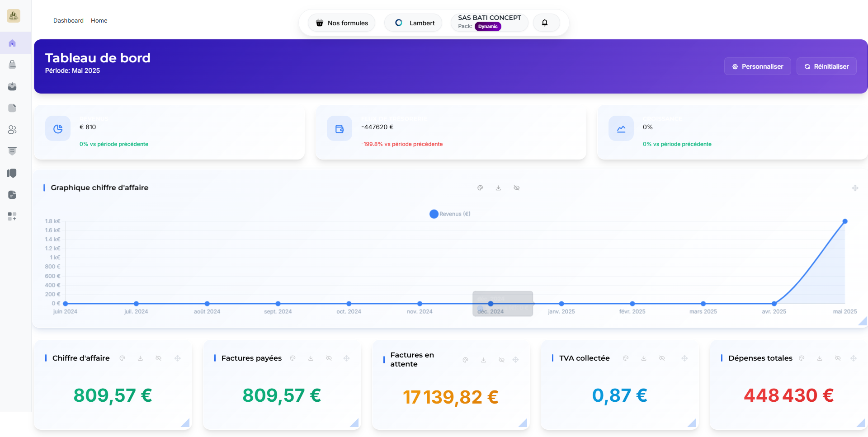
Task: Click the add-widget grid icon in sidebar
Action: click(12, 216)
